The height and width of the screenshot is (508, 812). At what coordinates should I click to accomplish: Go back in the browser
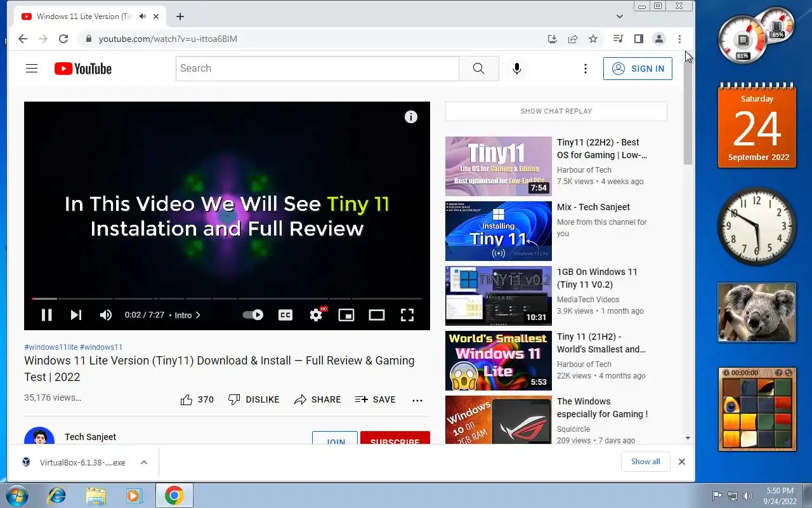23,39
